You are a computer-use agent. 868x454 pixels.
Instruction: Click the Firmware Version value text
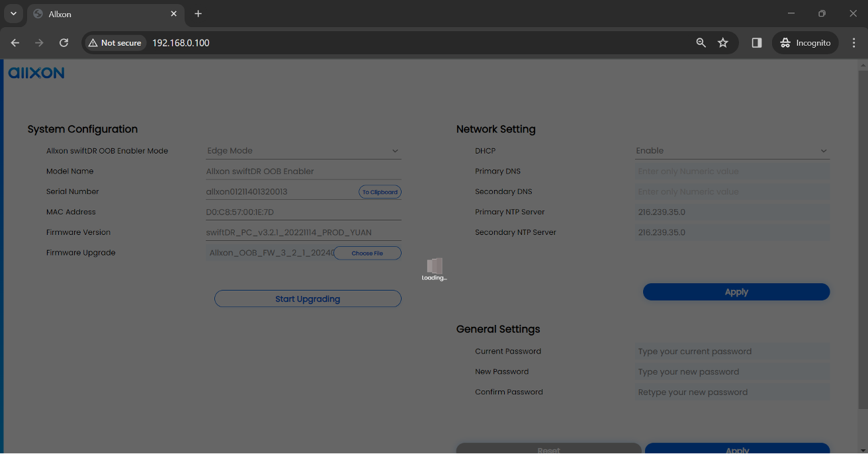pyautogui.click(x=289, y=233)
